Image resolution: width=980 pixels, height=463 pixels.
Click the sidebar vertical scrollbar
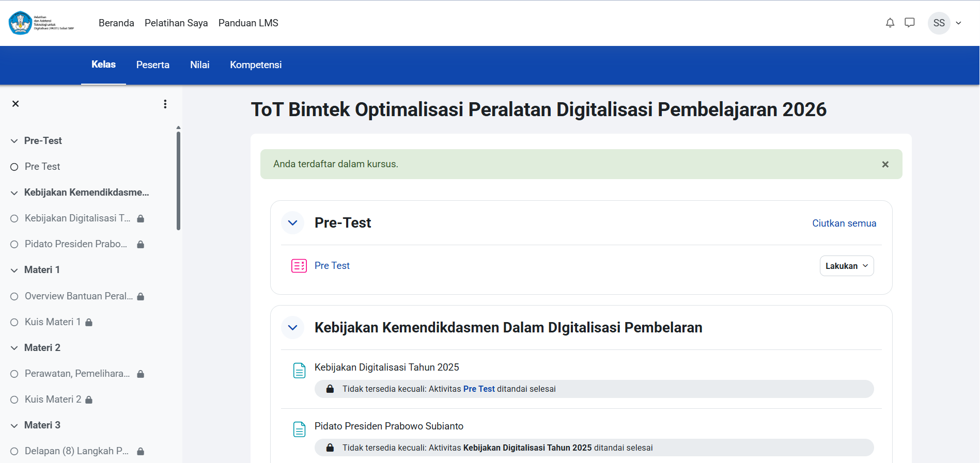(x=178, y=181)
